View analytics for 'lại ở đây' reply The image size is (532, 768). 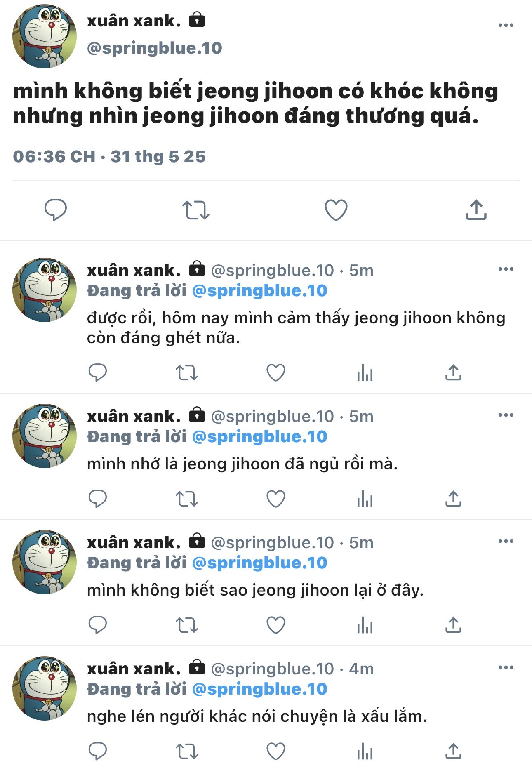(365, 625)
